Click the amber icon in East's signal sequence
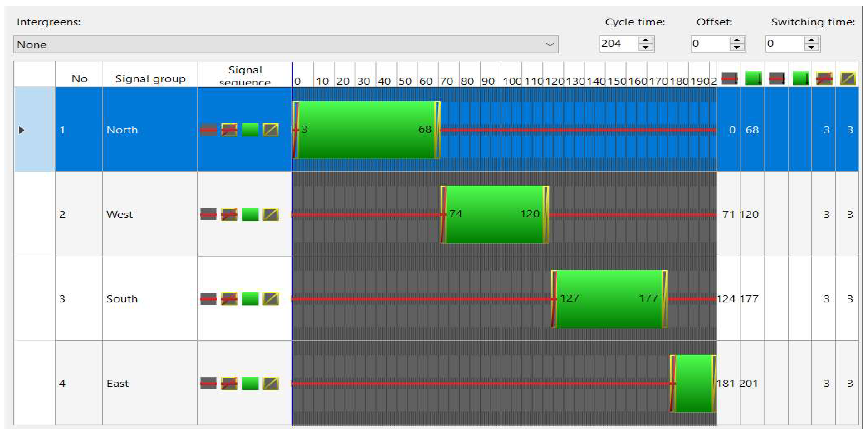Image resolution: width=868 pixels, height=434 pixels. (271, 384)
